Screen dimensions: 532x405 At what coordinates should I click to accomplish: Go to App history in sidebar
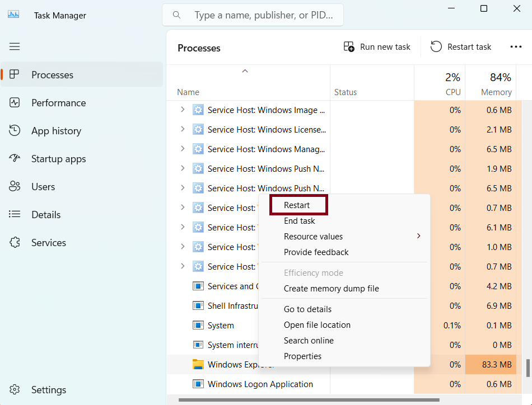click(x=56, y=131)
